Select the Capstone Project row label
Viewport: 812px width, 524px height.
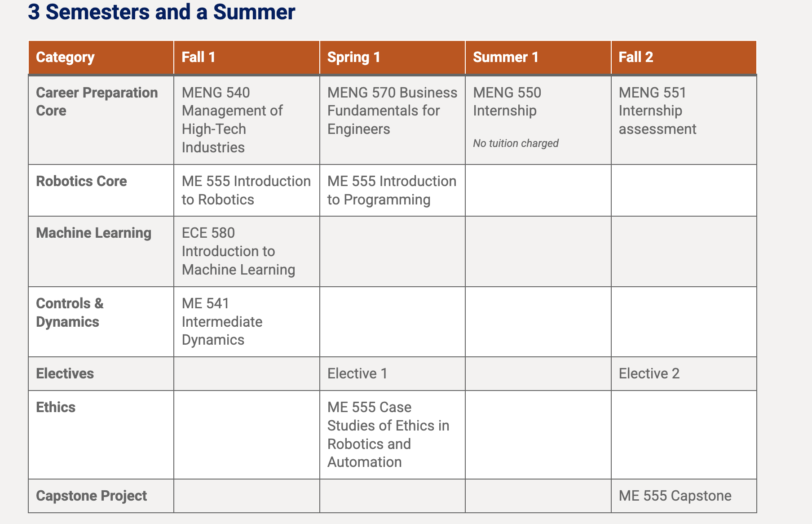[x=91, y=496]
